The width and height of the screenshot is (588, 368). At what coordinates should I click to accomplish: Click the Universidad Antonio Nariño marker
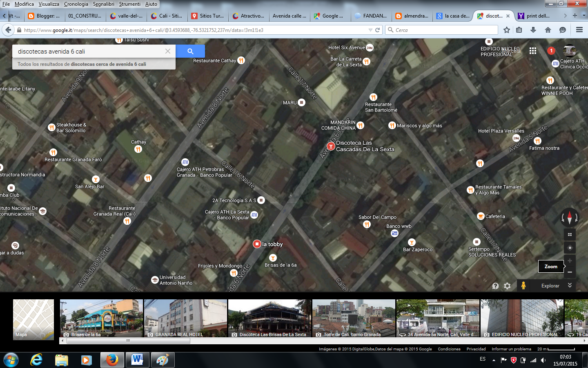[155, 280]
